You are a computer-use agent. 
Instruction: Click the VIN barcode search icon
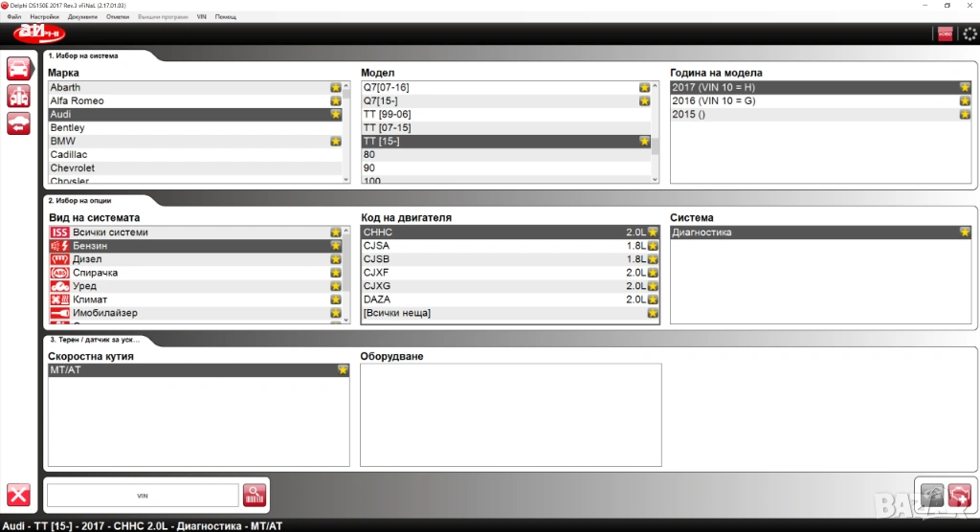(255, 495)
